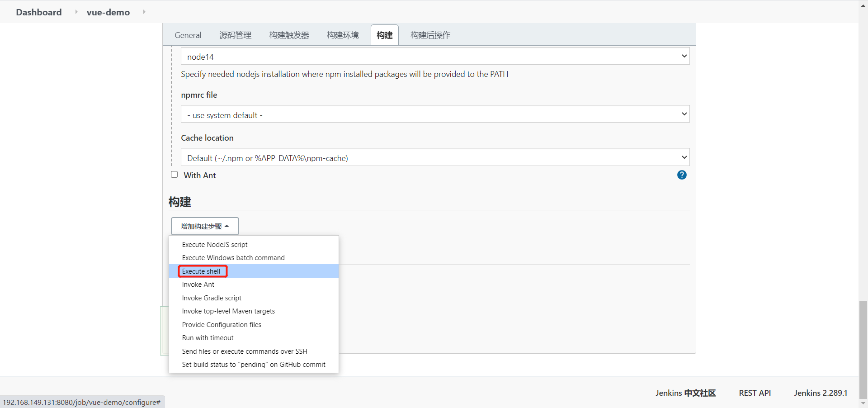Switch to the 构建后操作 tab
The image size is (868, 408).
(x=430, y=35)
